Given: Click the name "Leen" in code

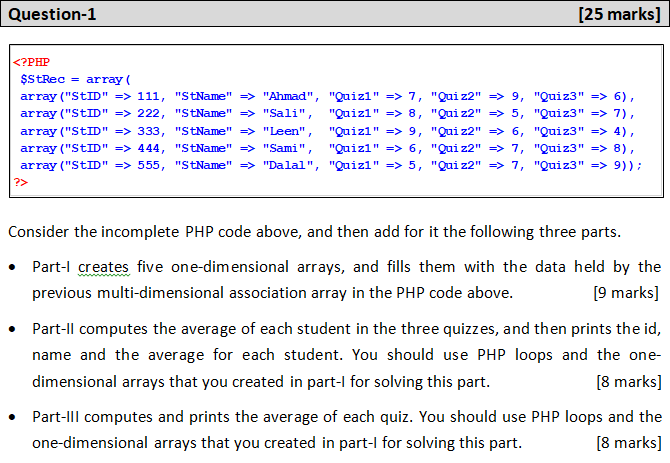Looking at the screenshot, I should 284,131.
